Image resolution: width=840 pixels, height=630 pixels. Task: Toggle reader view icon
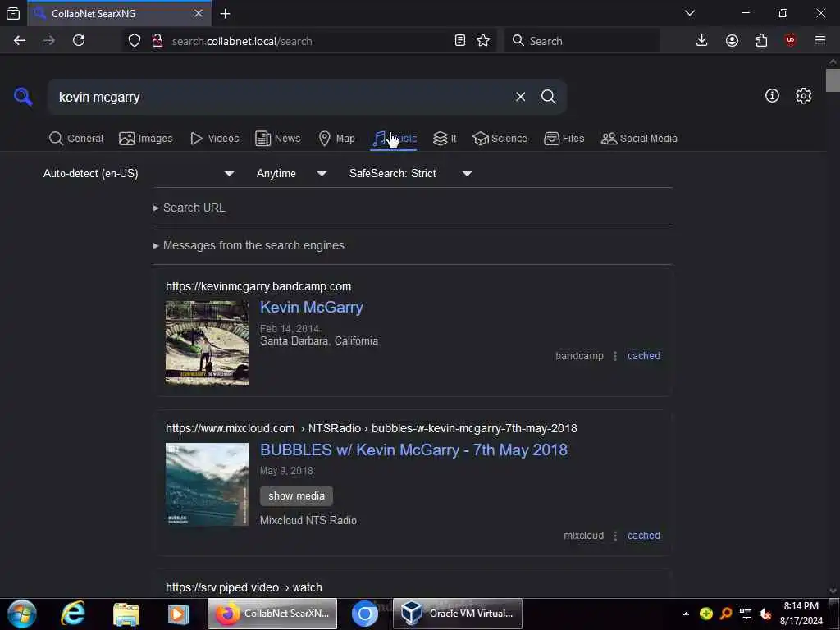(x=459, y=41)
